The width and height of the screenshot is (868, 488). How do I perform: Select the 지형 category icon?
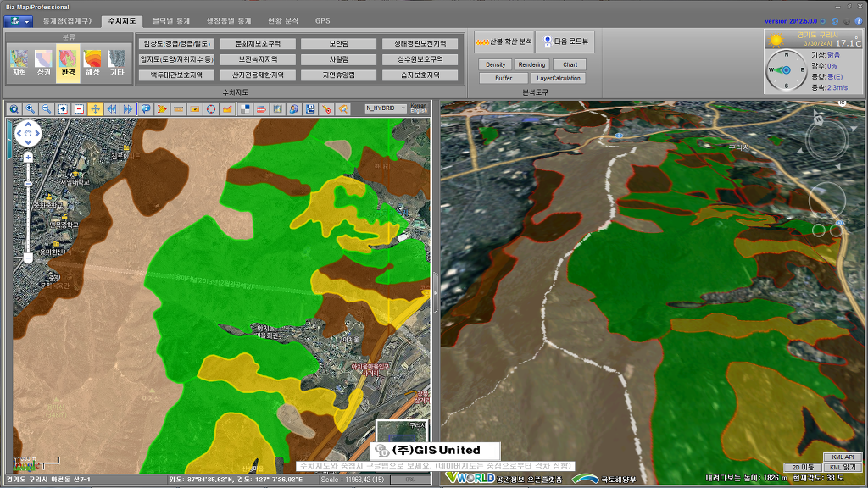pos(19,62)
